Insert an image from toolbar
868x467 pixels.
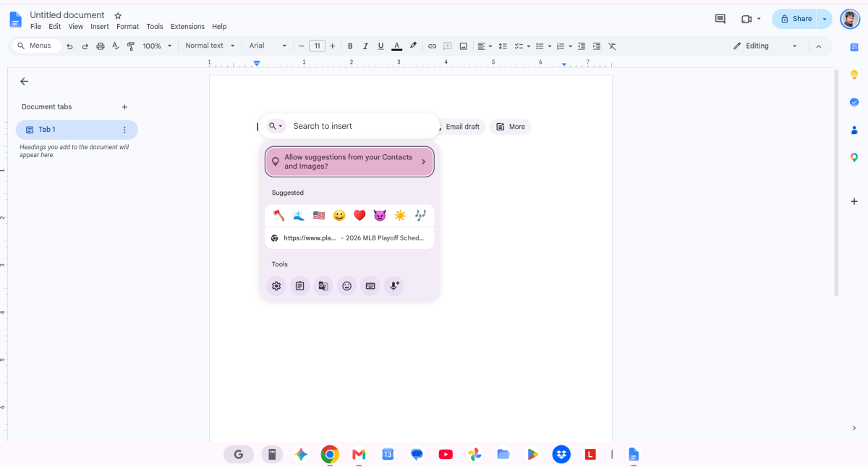tap(464, 46)
